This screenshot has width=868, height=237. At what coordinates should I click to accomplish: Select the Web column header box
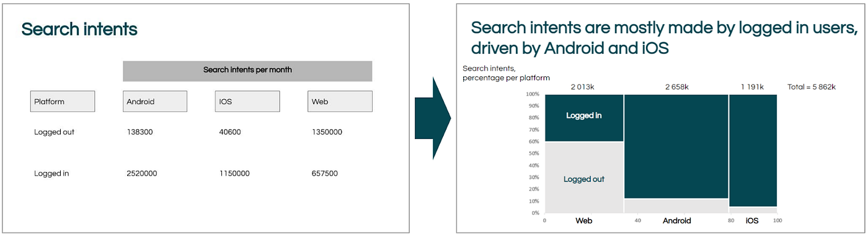point(340,102)
